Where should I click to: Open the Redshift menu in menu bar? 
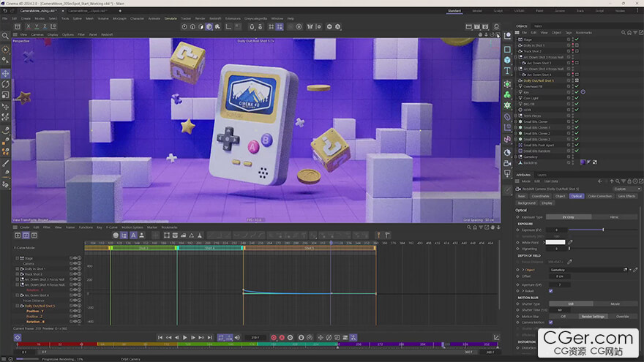point(215,18)
